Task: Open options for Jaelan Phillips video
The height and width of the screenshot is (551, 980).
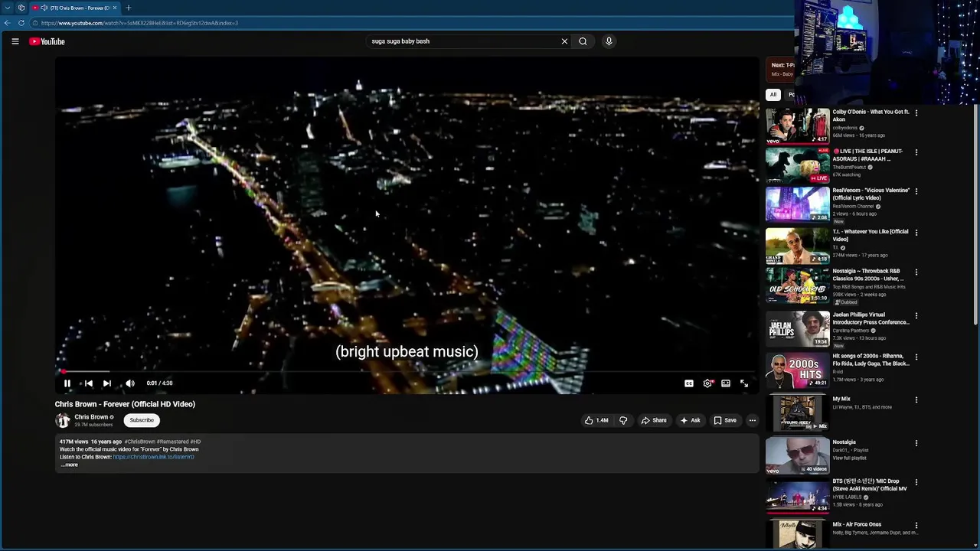Action: coord(916,316)
